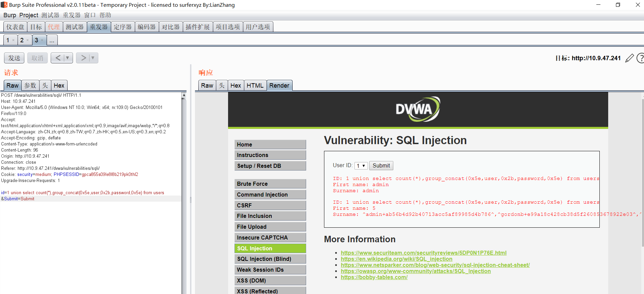The height and width of the screenshot is (294, 644).
Task: Select the response Raw tab
Action: point(207,85)
